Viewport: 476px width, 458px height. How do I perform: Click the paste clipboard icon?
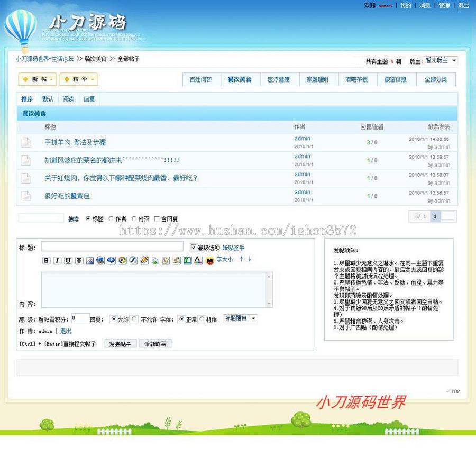pos(177,260)
